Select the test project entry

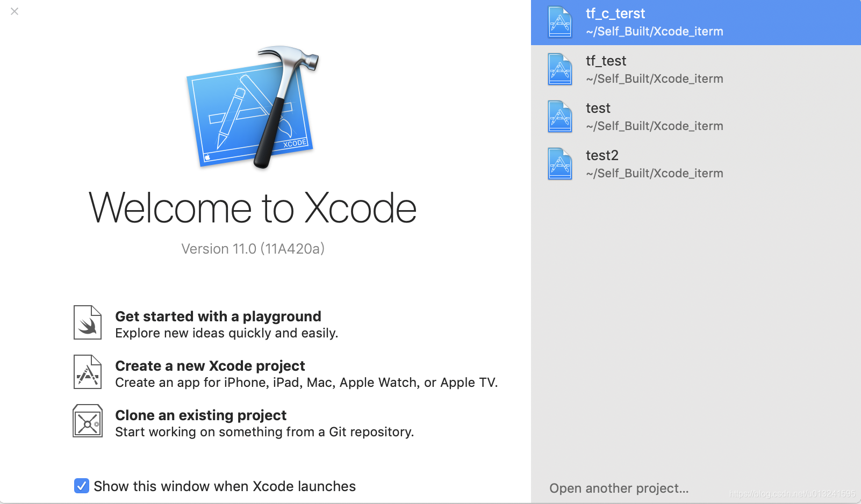[x=598, y=108]
